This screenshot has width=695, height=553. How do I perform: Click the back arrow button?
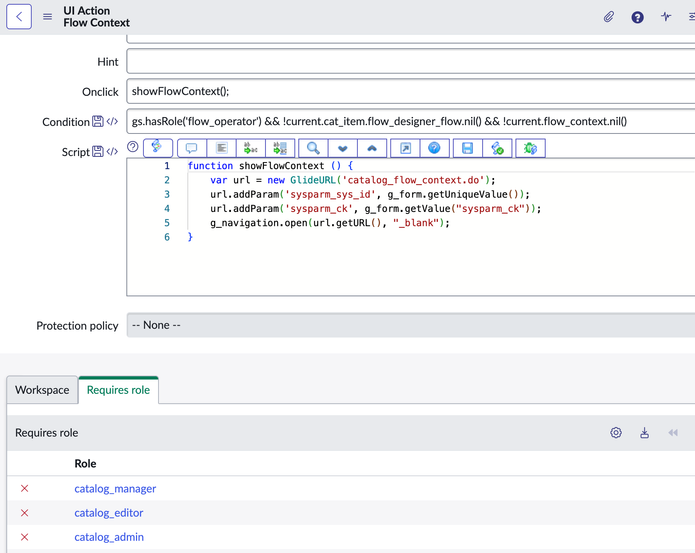(19, 16)
